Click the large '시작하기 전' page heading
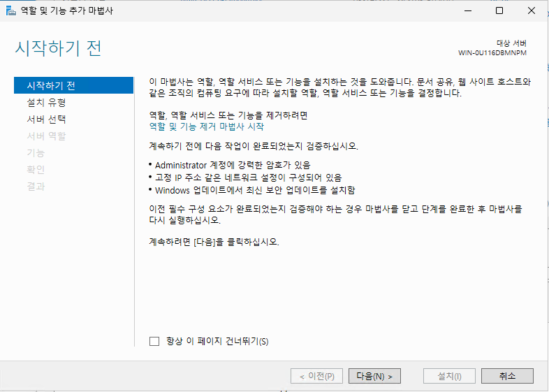The height and width of the screenshot is (392, 549). (x=58, y=48)
